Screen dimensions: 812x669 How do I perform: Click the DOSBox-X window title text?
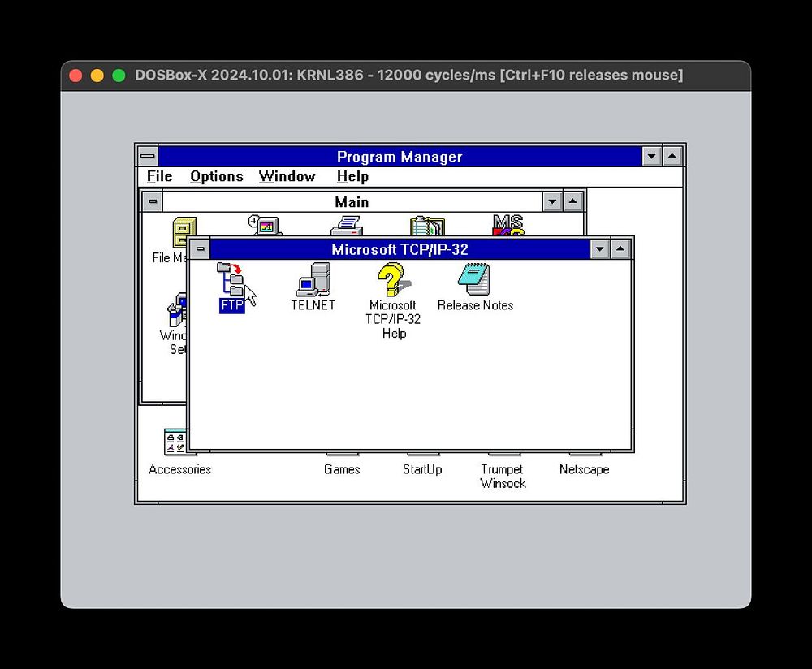click(x=409, y=75)
